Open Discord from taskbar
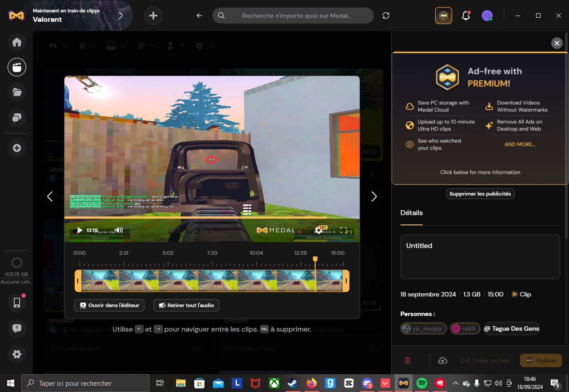Screen dimensions: 569x392 click(x=367, y=383)
